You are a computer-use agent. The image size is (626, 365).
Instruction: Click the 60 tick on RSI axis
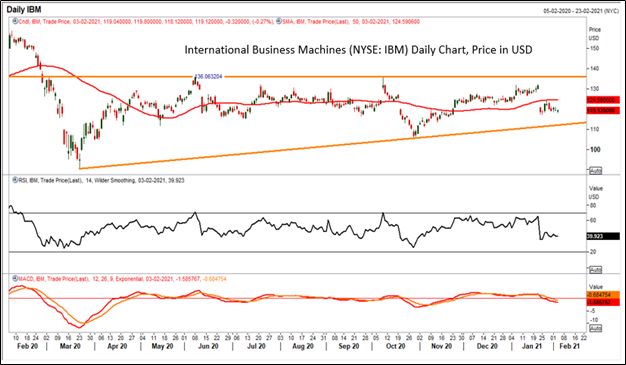coord(593,220)
